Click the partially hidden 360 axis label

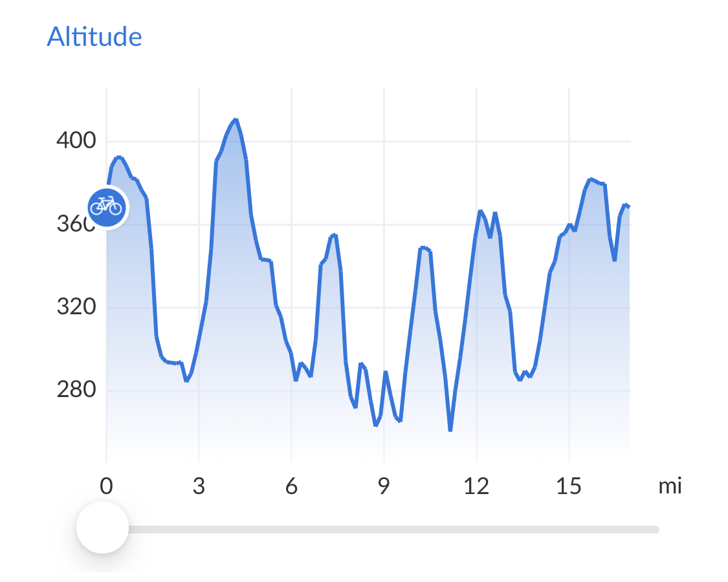coord(72,224)
